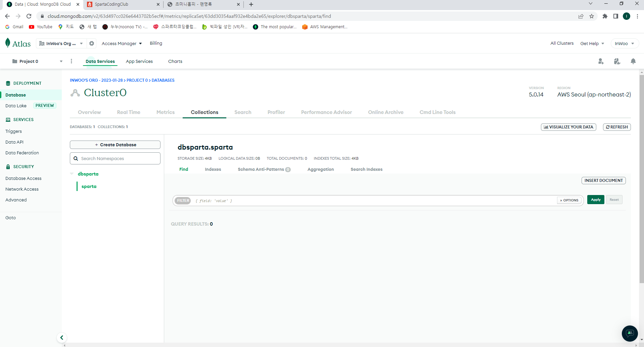
Task: Open the support chat bubble
Action: click(x=630, y=334)
